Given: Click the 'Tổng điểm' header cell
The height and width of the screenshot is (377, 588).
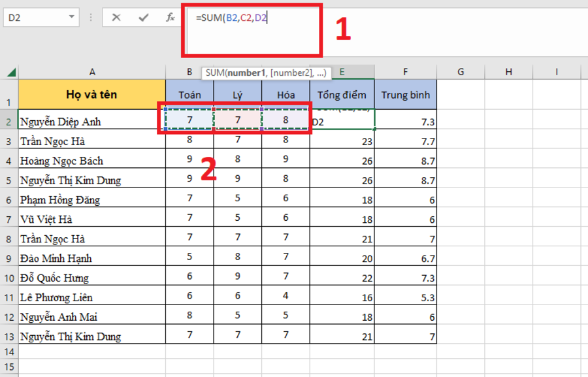Looking at the screenshot, I should (342, 95).
